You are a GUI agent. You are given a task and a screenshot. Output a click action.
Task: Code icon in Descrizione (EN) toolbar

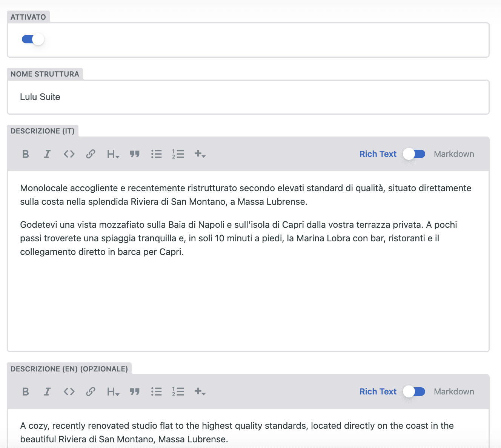click(x=69, y=391)
